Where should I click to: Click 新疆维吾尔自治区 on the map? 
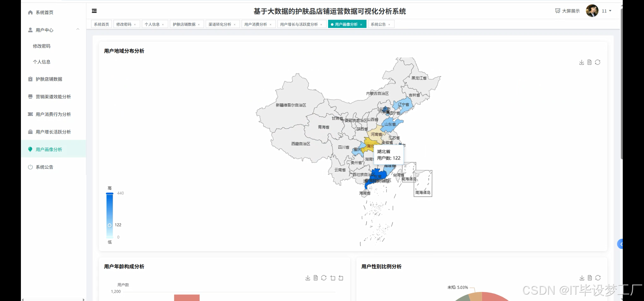pyautogui.click(x=291, y=105)
